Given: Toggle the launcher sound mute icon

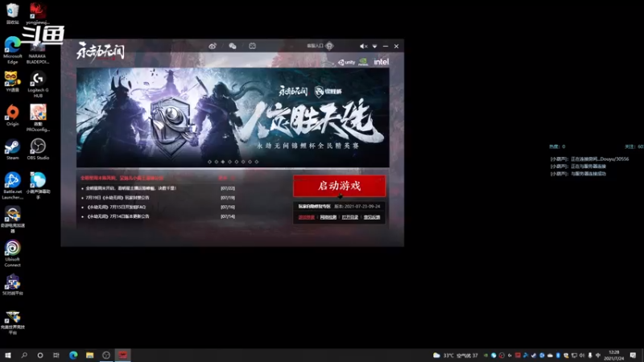Looking at the screenshot, I should (x=364, y=47).
